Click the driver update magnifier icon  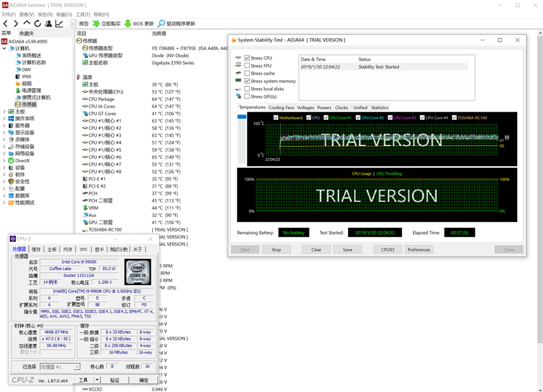tap(161, 24)
